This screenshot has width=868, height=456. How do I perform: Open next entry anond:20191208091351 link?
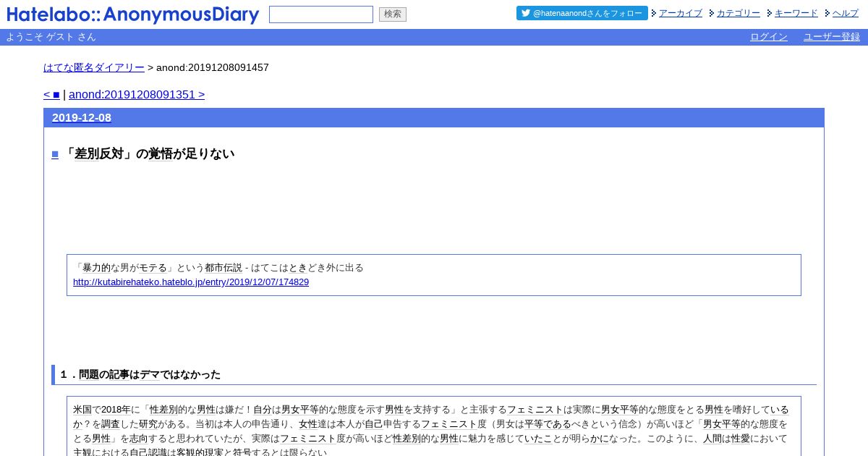pos(137,94)
